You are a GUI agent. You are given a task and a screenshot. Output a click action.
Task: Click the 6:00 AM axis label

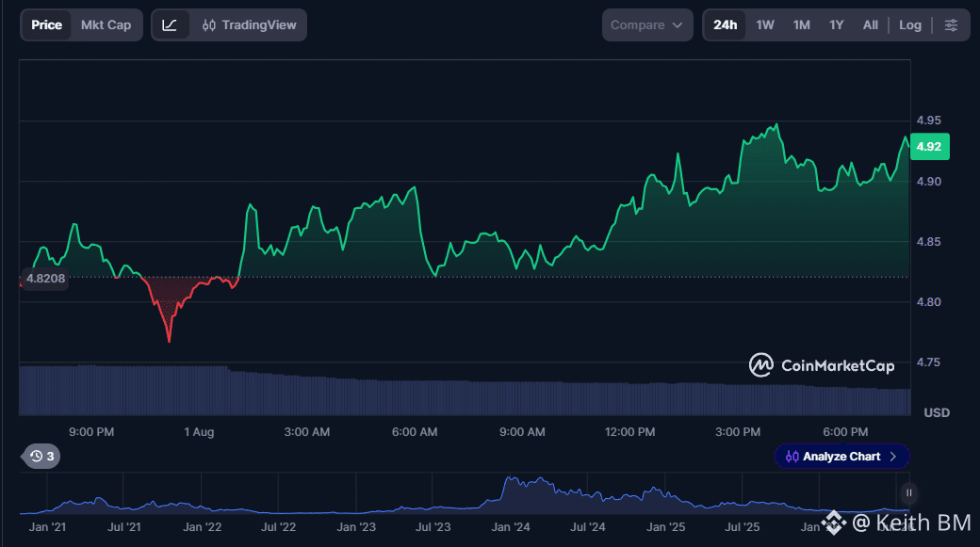pyautogui.click(x=415, y=432)
